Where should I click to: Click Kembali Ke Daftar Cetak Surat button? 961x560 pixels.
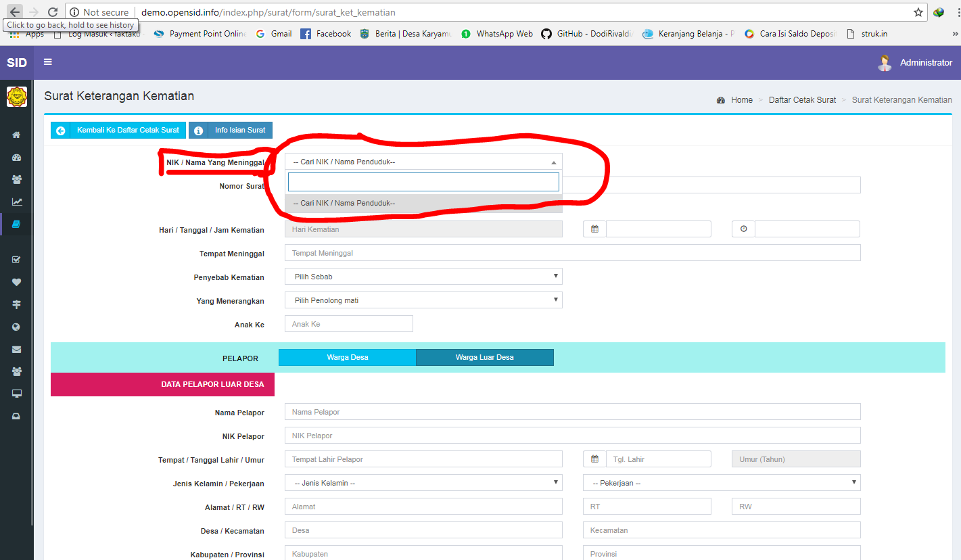(117, 130)
